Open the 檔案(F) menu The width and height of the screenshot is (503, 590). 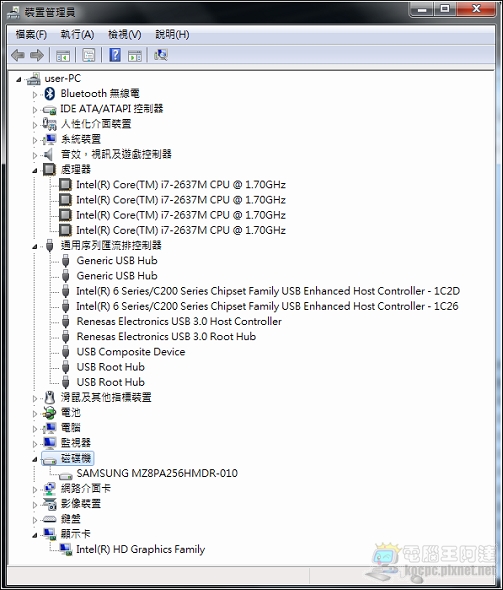pyautogui.click(x=31, y=35)
